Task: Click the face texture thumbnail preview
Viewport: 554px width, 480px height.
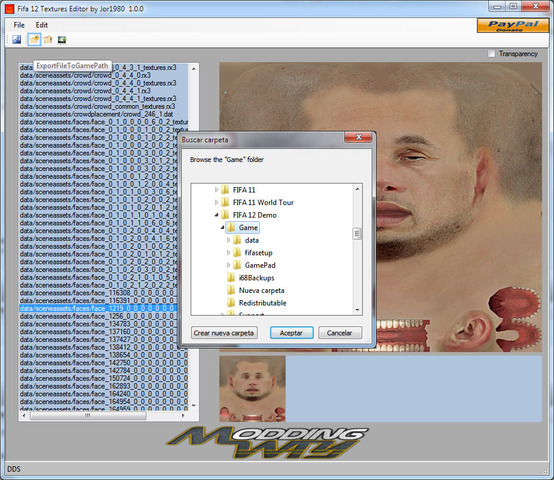Action: pos(252,389)
